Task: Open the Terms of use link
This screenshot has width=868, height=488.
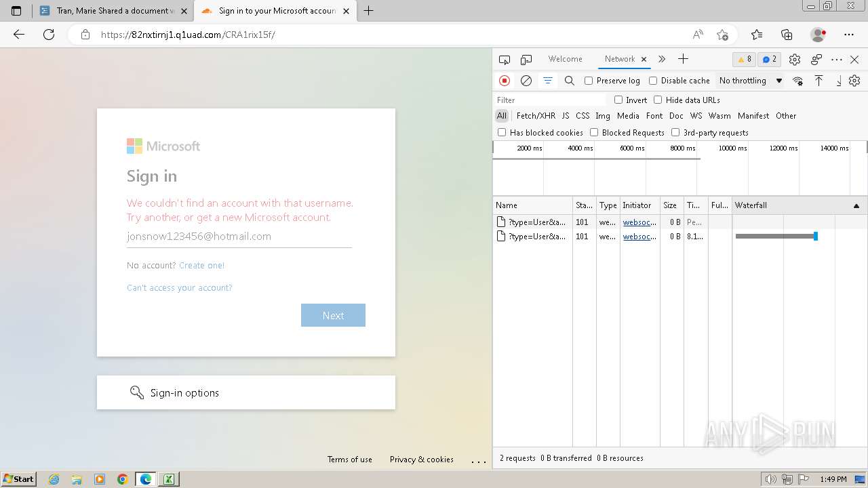Action: [350, 460]
